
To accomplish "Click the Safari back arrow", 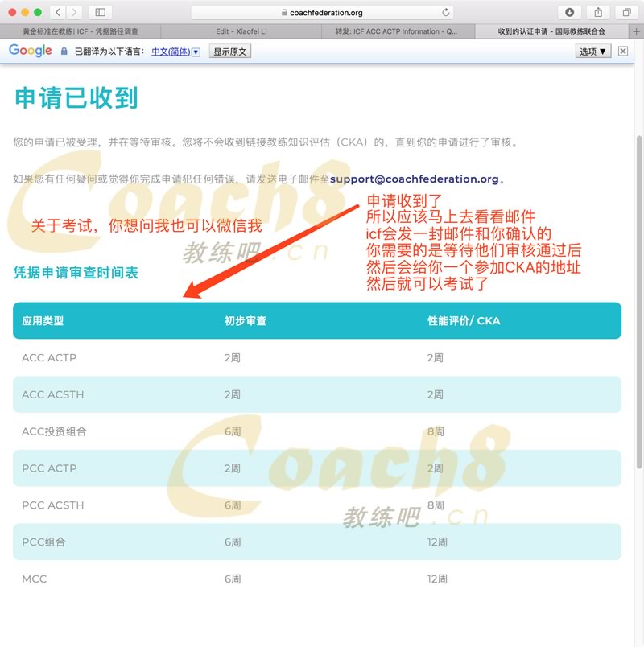I will 58,12.
